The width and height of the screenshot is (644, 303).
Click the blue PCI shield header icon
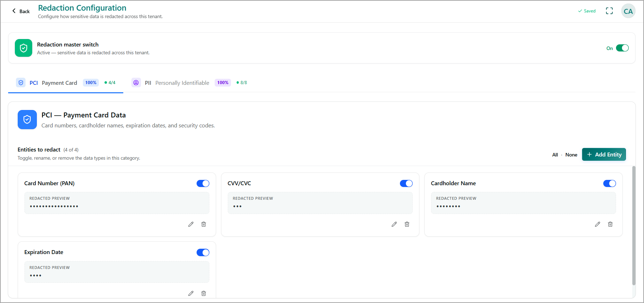point(27,120)
